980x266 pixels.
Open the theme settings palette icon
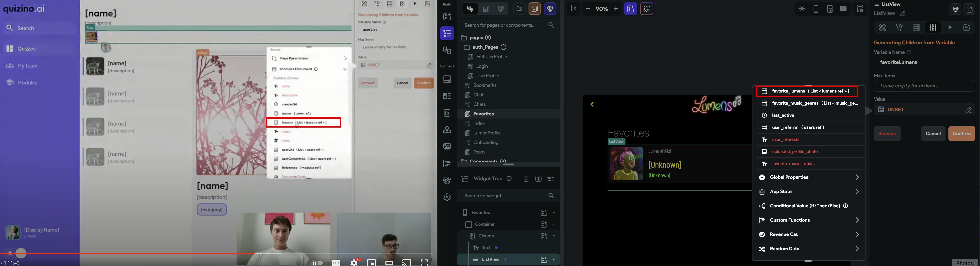click(447, 180)
